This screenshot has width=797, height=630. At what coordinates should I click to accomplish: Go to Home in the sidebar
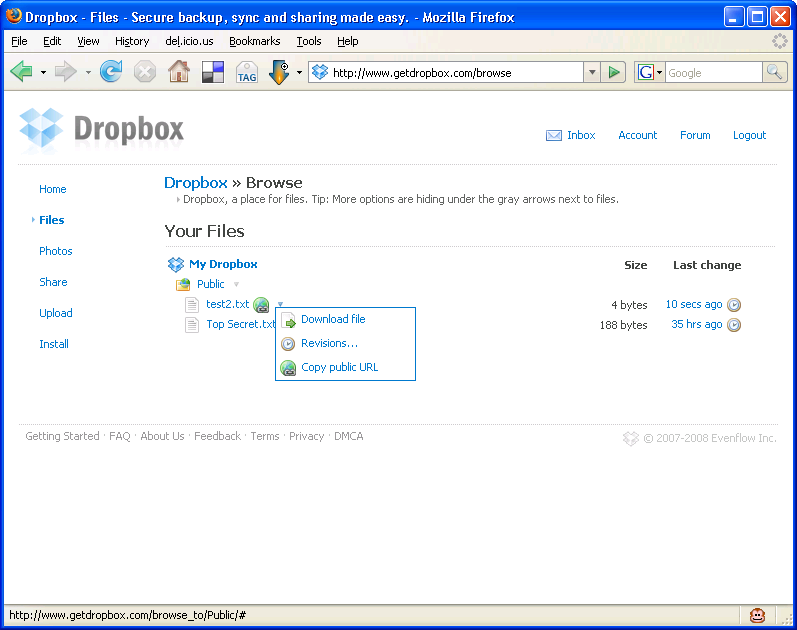pos(53,189)
